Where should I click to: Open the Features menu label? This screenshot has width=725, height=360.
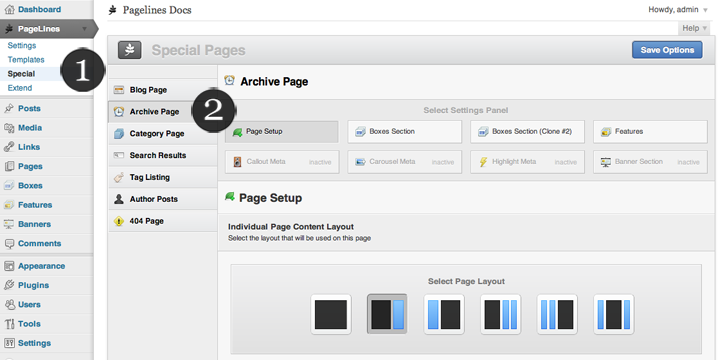tap(35, 205)
